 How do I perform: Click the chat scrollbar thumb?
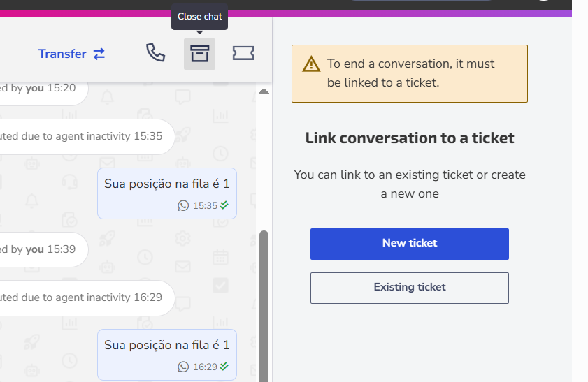coord(264,306)
